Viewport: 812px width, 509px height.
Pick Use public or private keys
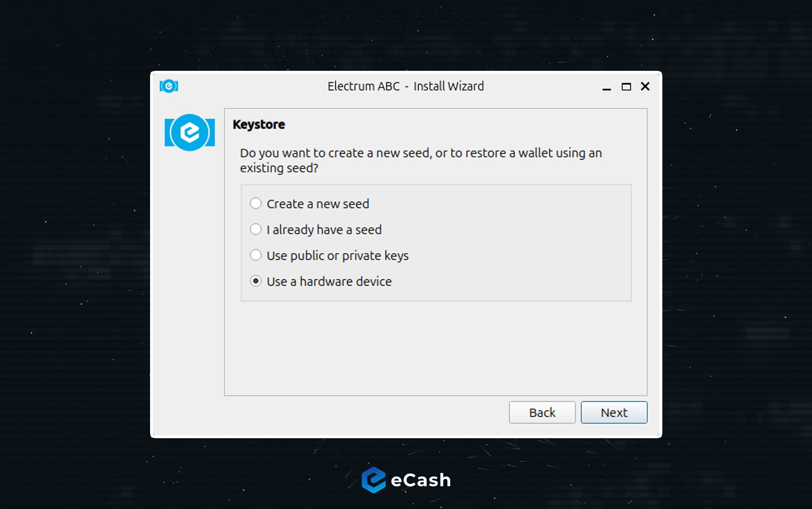[x=256, y=255]
